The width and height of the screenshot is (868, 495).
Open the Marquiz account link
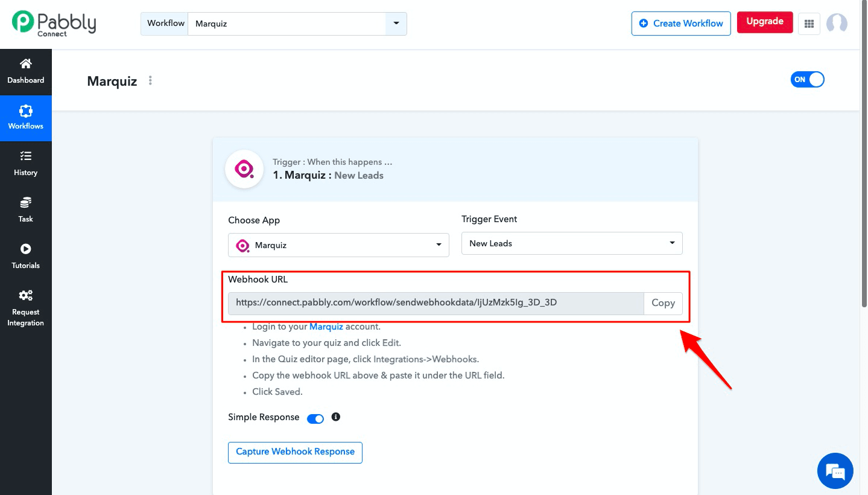(326, 327)
